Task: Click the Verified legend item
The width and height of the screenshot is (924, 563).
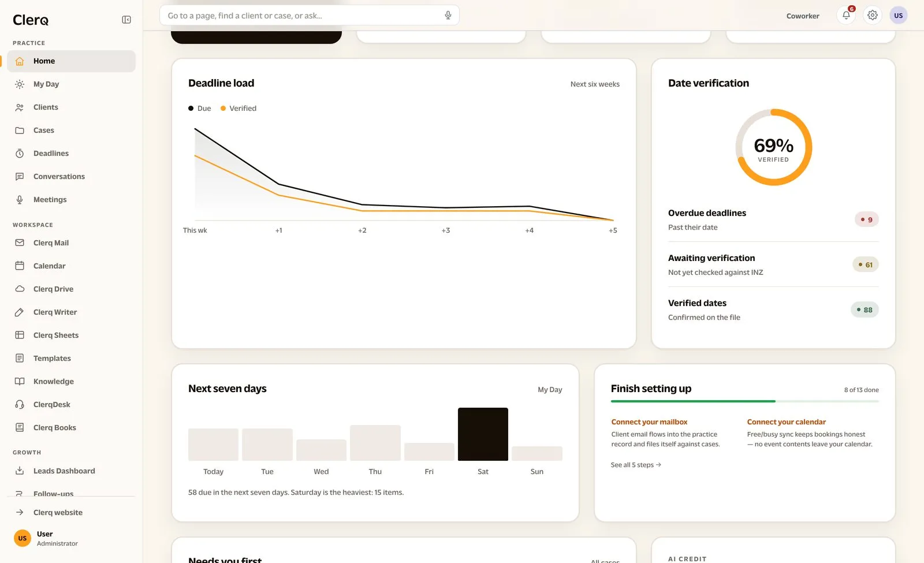Action: pos(239,109)
